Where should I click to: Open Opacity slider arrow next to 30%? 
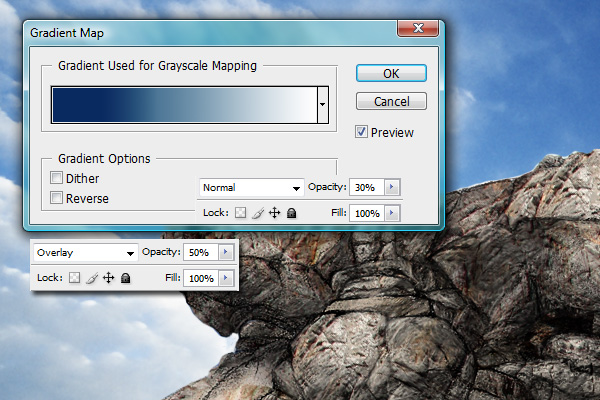pos(392,187)
